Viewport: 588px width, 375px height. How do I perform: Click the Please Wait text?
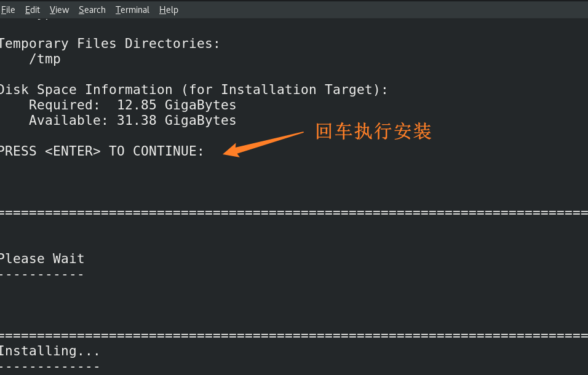coord(42,259)
